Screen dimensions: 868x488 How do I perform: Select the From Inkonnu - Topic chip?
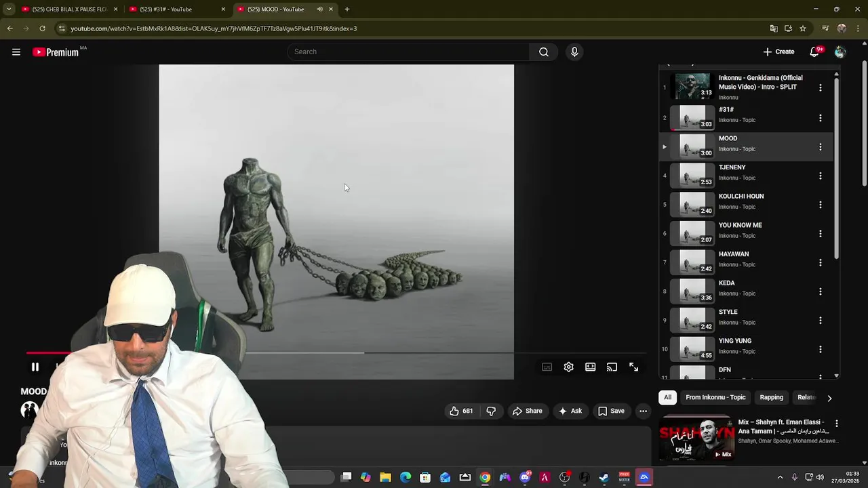[715, 397]
